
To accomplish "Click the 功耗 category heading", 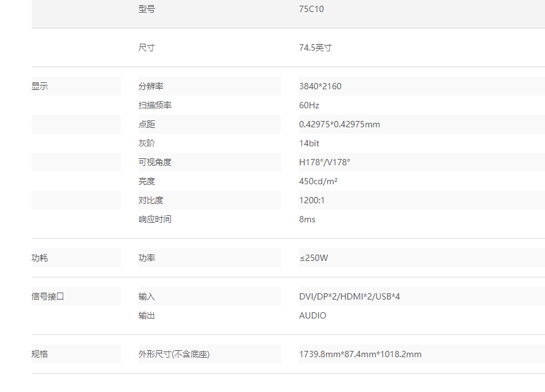I will click(x=40, y=258).
